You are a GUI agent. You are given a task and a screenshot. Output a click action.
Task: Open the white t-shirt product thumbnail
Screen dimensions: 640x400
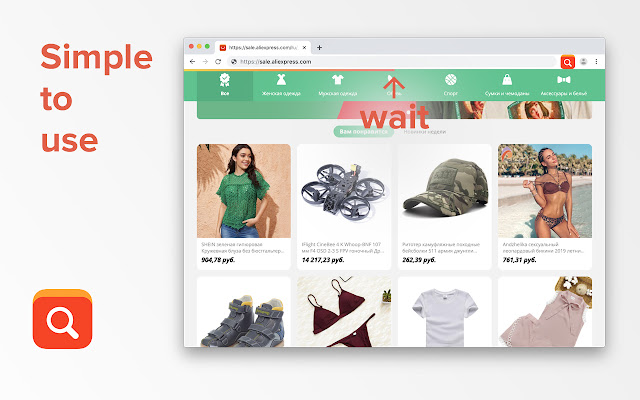point(444,312)
